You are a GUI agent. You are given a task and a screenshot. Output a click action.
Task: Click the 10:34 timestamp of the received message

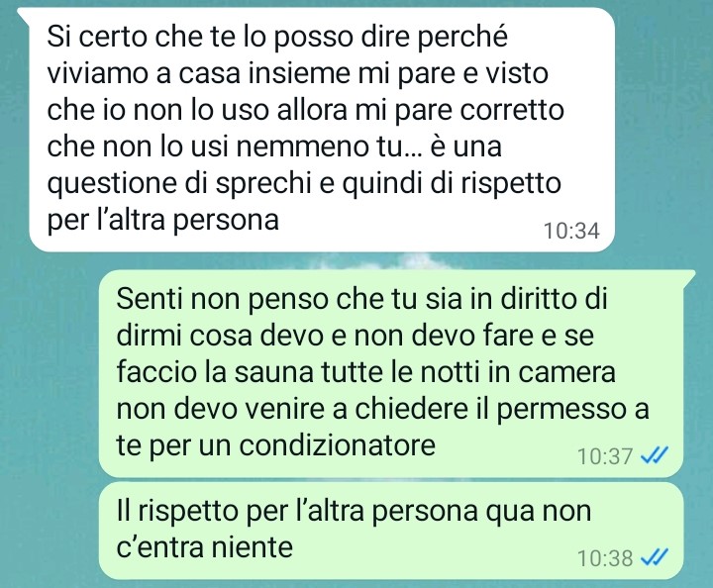click(571, 231)
